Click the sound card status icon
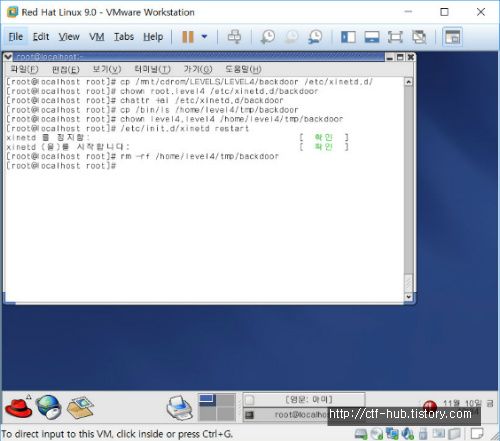The width and height of the screenshot is (500, 441). click(407, 434)
